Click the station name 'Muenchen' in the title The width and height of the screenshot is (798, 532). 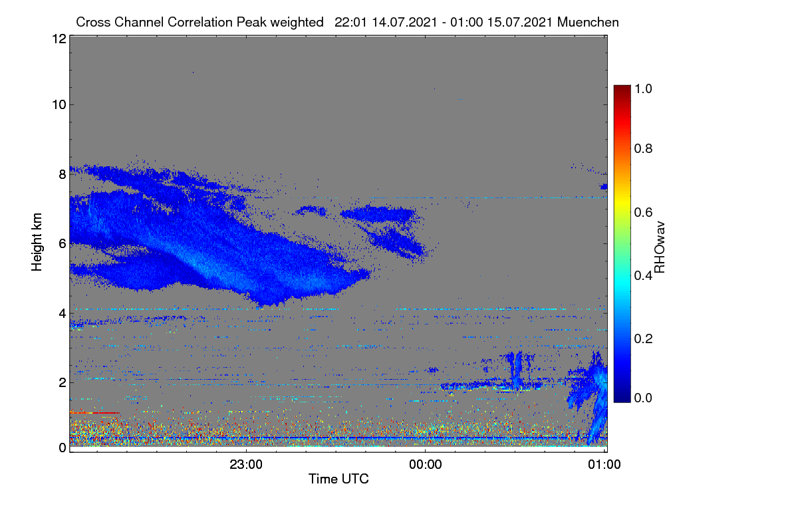[x=589, y=22]
